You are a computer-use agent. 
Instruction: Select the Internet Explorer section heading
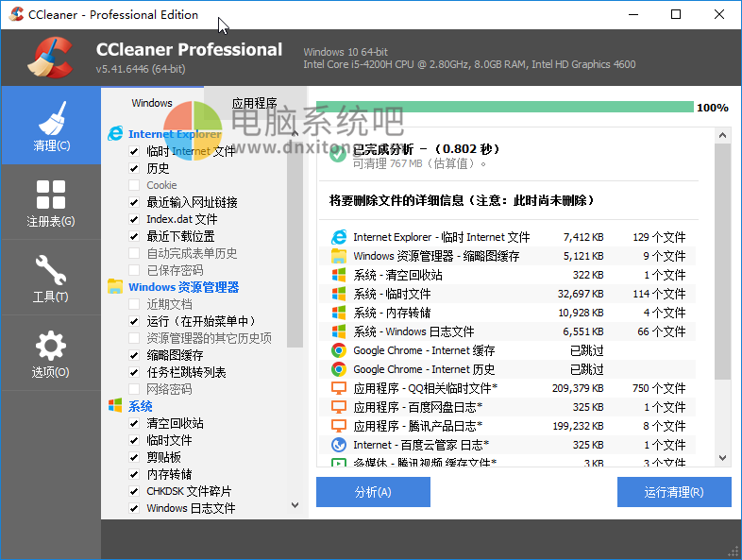click(x=175, y=134)
